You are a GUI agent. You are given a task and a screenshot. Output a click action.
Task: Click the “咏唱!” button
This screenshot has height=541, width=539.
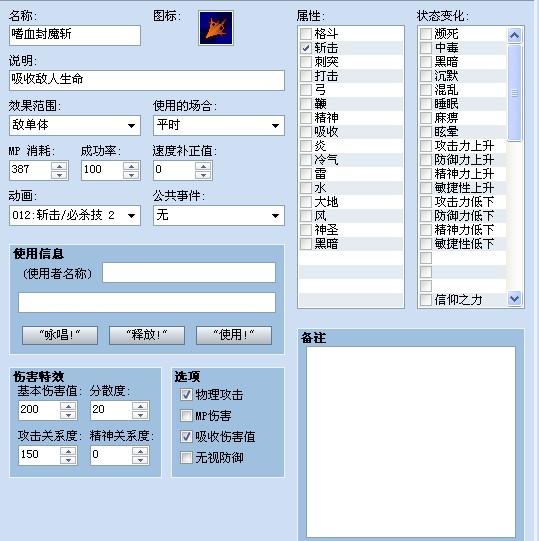coord(60,335)
